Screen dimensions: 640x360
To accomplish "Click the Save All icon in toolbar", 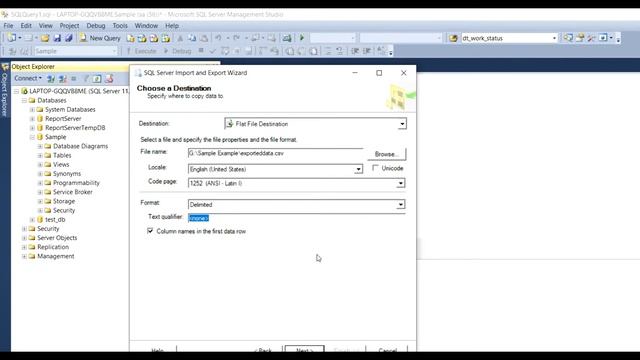I will point(69,38).
